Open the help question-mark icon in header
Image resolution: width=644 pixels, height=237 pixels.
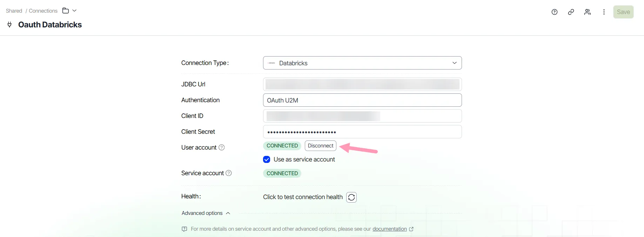pos(555,12)
